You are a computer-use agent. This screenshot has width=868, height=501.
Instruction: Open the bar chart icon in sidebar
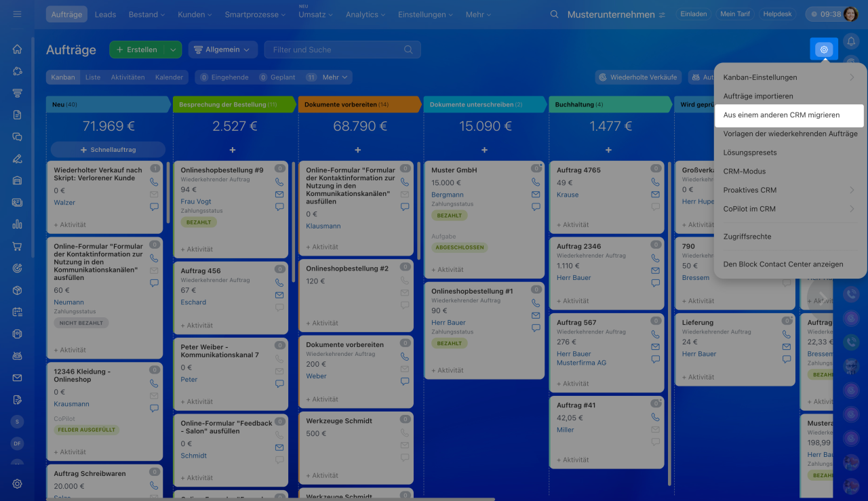click(x=17, y=224)
